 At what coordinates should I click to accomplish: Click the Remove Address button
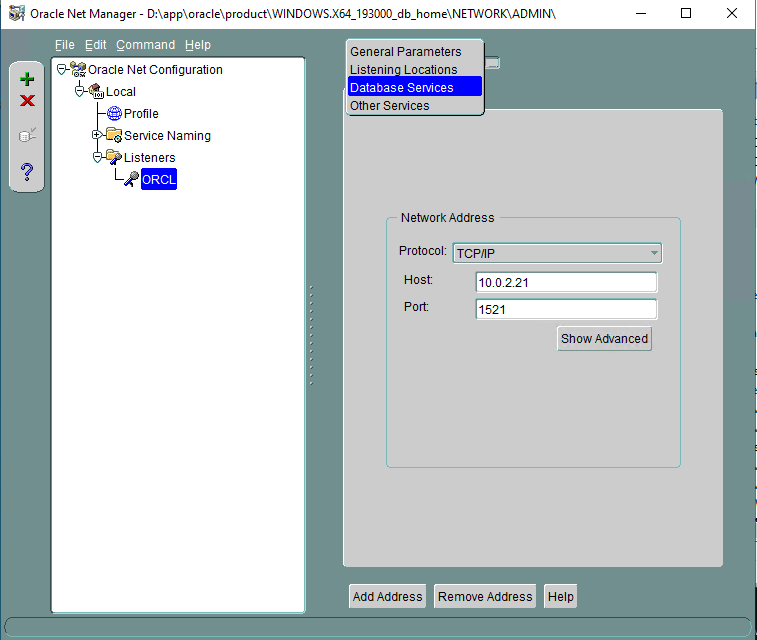coord(485,597)
